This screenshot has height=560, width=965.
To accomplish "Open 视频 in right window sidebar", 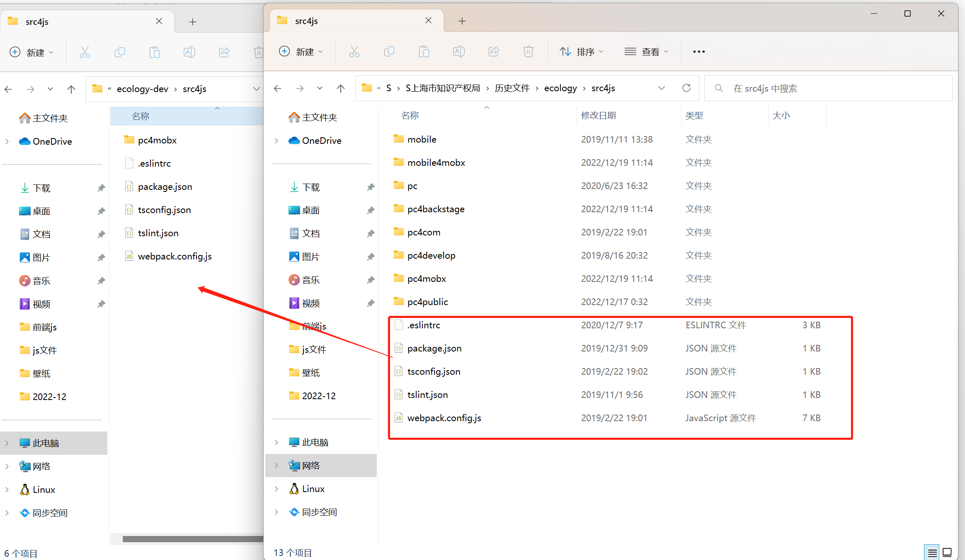I will (x=310, y=303).
